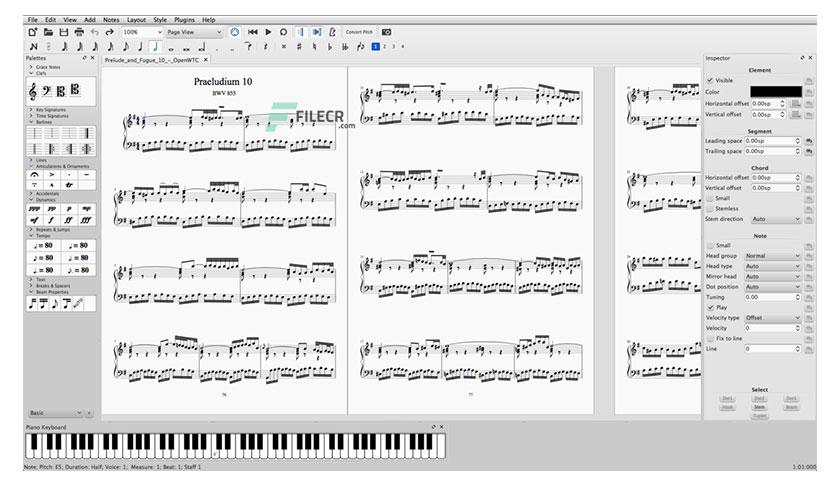Toggle the Concert Pitch button
The width and height of the screenshot is (836, 484).
(359, 32)
